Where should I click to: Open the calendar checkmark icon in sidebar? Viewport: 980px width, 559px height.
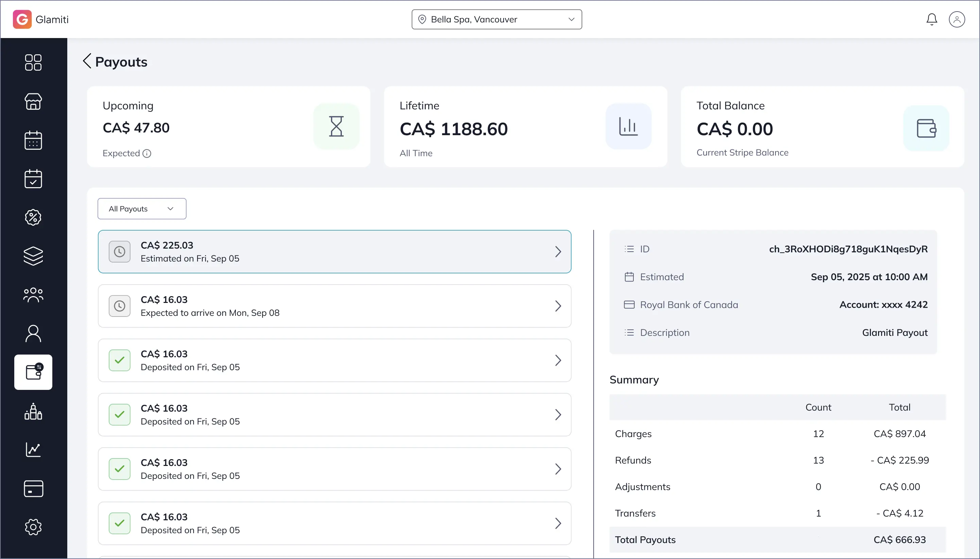pos(33,179)
